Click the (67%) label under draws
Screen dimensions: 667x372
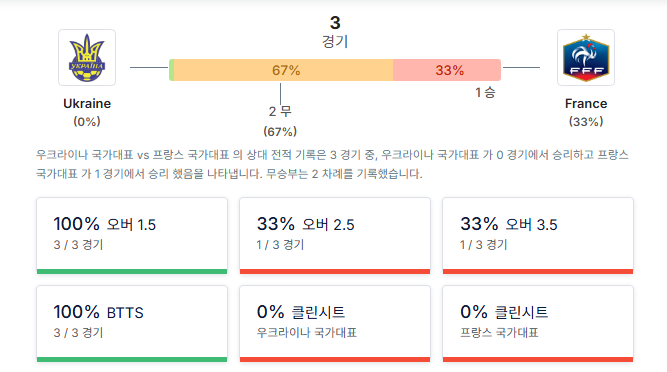(280, 131)
